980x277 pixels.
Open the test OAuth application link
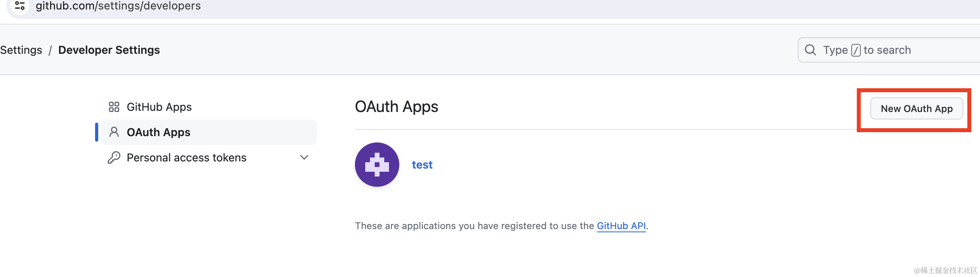tap(422, 165)
